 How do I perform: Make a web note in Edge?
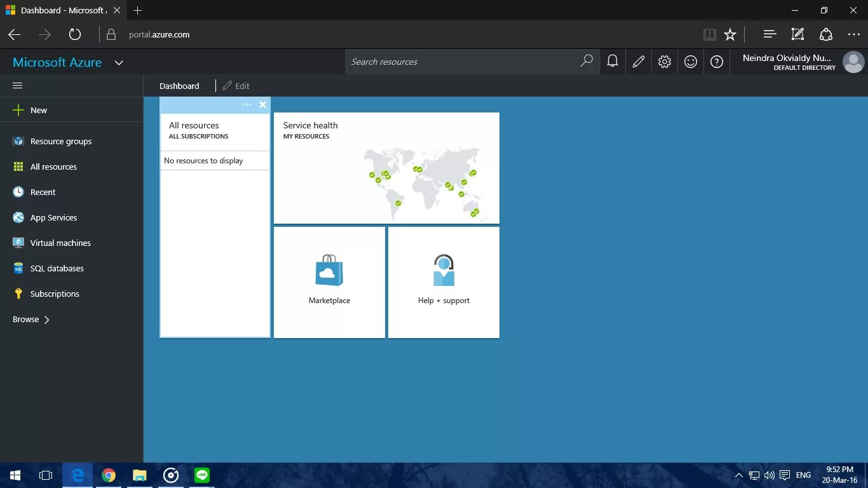pyautogui.click(x=797, y=34)
